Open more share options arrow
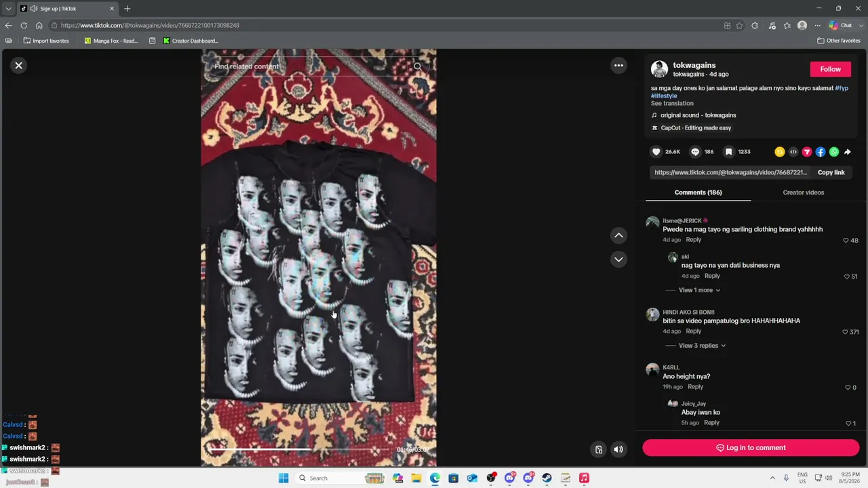This screenshot has height=488, width=868. [848, 152]
